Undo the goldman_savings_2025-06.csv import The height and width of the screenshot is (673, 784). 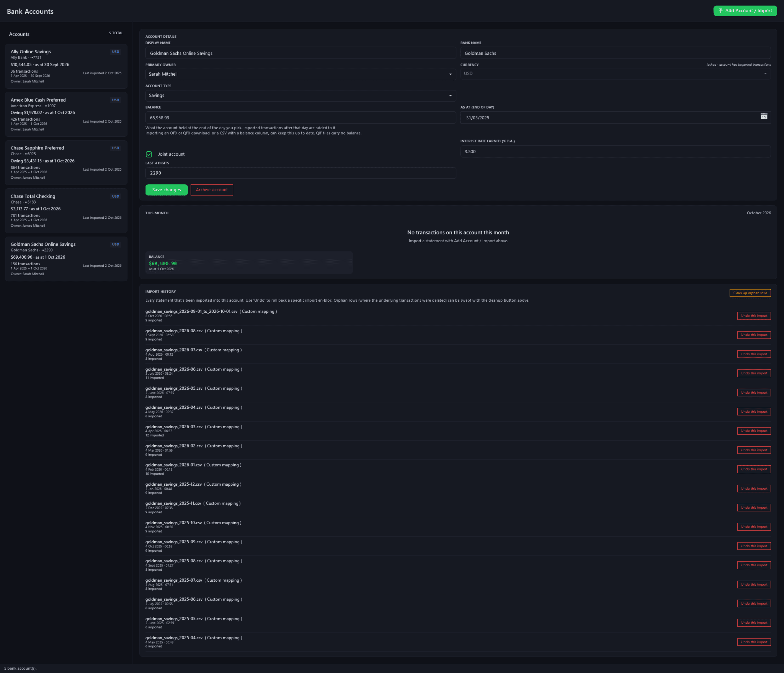point(754,604)
